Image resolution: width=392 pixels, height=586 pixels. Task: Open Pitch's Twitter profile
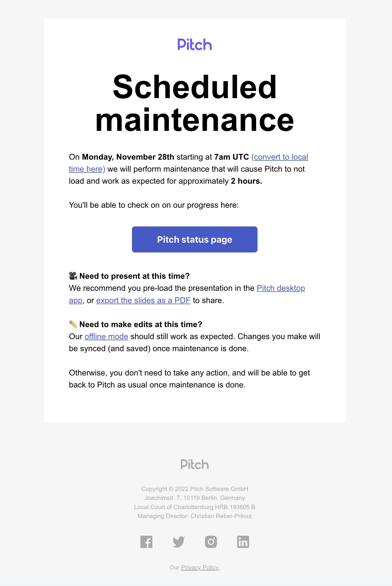point(179,542)
